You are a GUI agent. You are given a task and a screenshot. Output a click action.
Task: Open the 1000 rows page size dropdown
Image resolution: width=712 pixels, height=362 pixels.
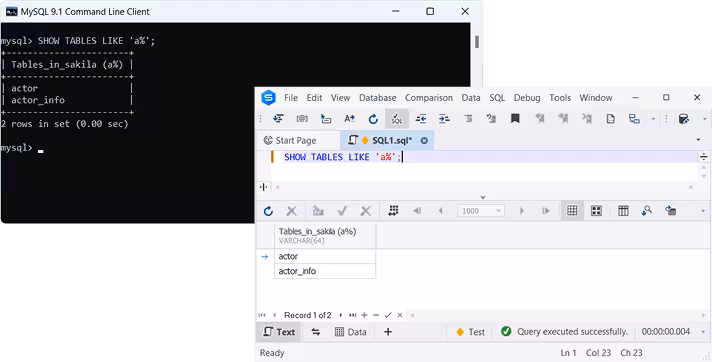point(481,211)
